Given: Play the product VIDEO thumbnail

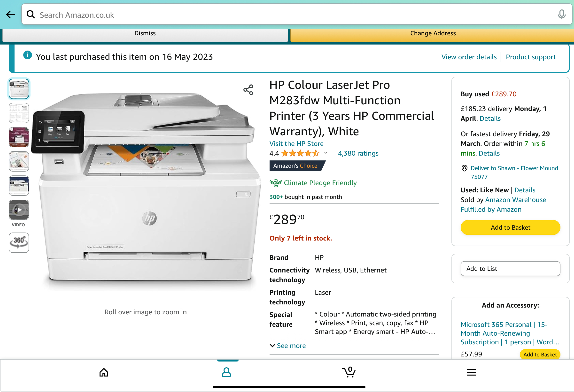Looking at the screenshot, I should 19,210.
